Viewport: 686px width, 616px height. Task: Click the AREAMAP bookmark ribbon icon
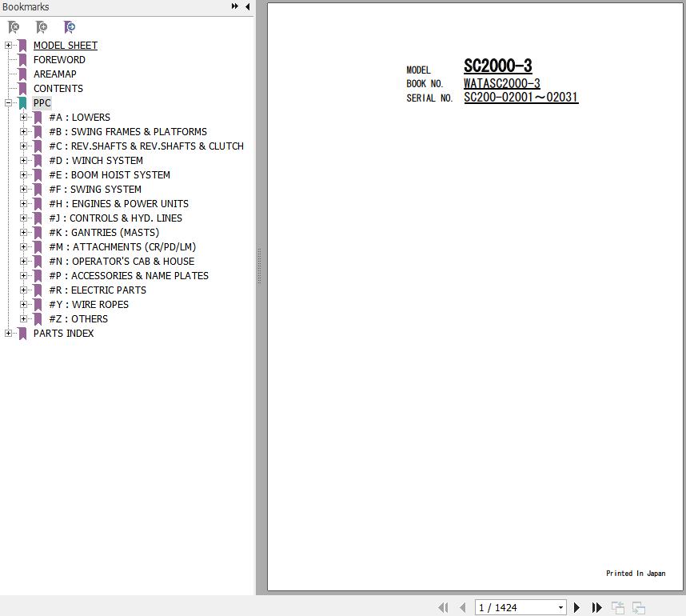coord(22,74)
